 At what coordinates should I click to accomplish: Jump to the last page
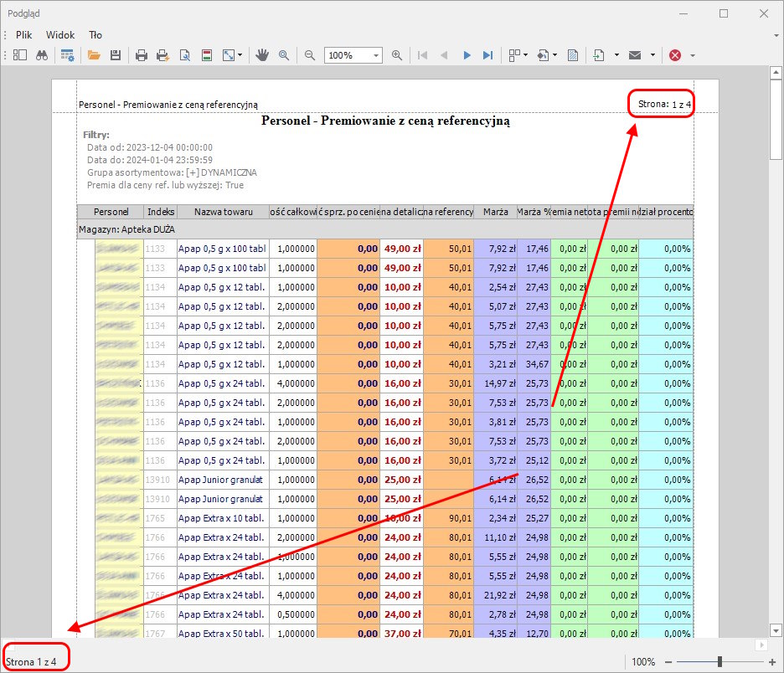[x=488, y=55]
